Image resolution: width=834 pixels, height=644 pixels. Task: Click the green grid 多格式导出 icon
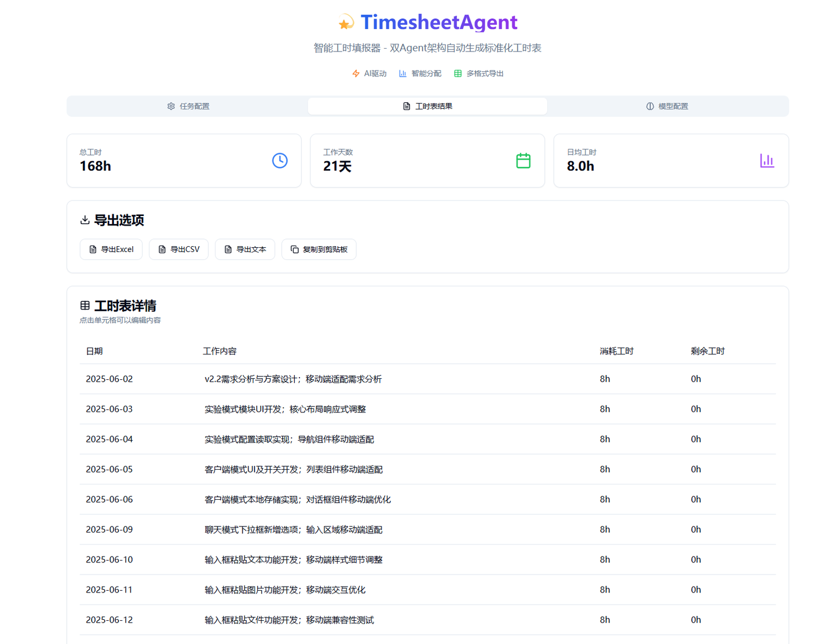click(457, 73)
